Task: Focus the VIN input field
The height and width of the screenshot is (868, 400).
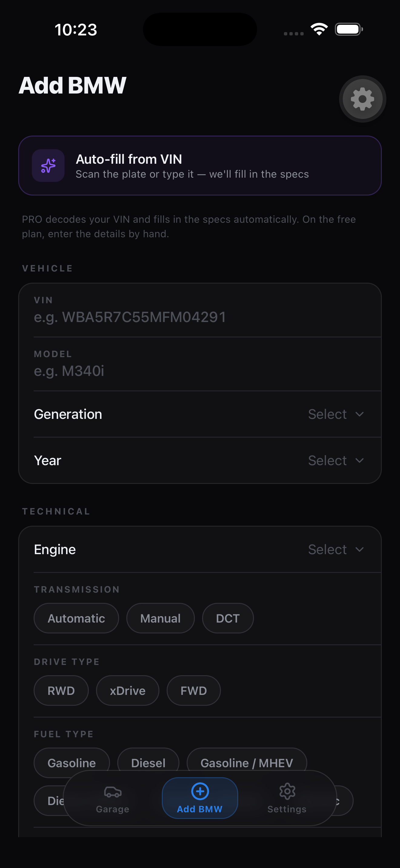Action: tap(200, 310)
